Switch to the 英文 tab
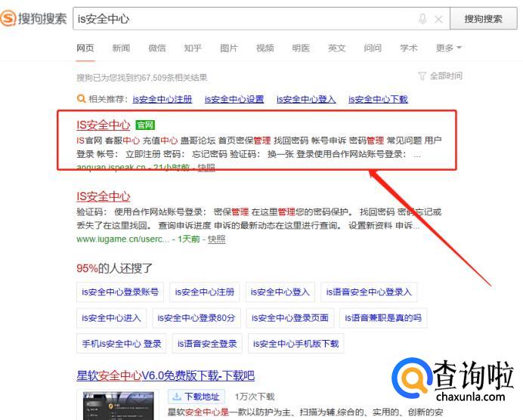This screenshot has width=523, height=420. coord(337,48)
